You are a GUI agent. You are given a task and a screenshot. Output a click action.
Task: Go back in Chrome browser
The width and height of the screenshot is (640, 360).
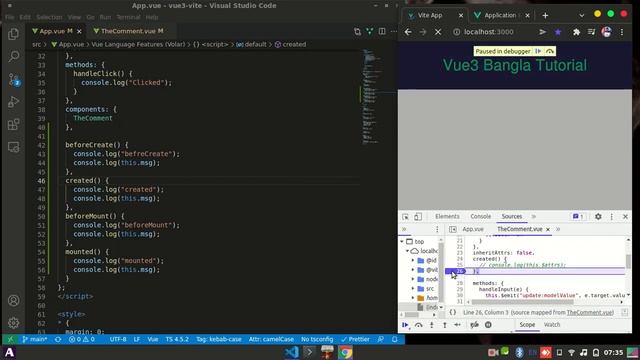pos(408,32)
